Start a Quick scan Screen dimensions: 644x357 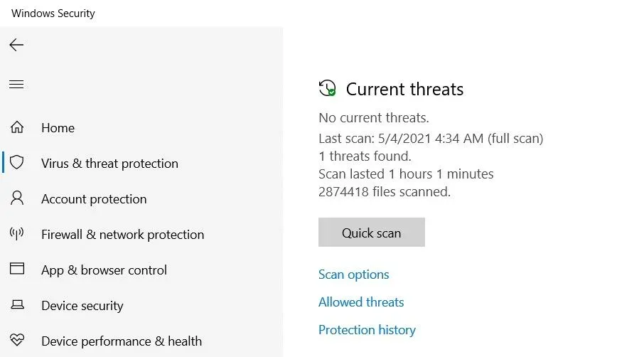371,233
